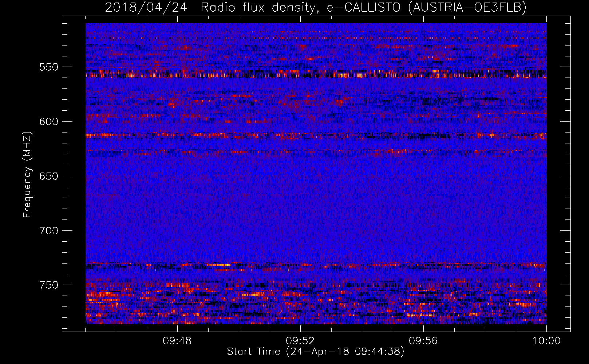Image resolution: width=589 pixels, height=364 pixels.
Task: Click the 650 frequency axis label
Action: point(49,176)
